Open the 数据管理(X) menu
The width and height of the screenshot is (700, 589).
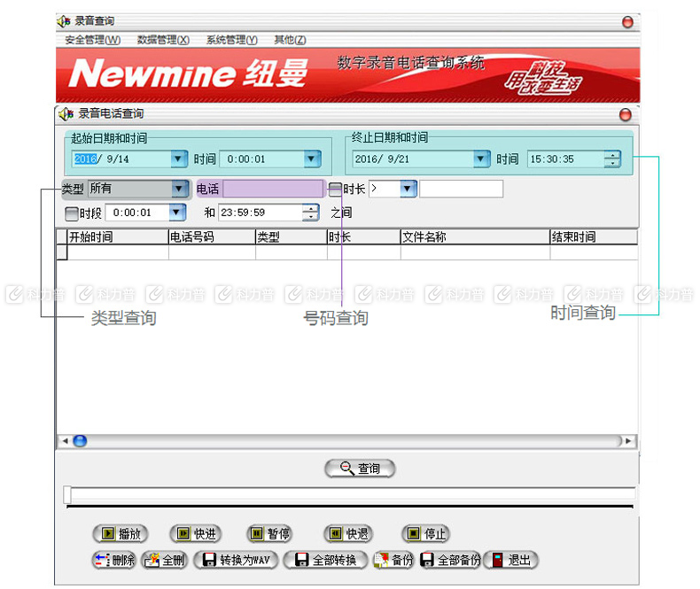point(163,40)
